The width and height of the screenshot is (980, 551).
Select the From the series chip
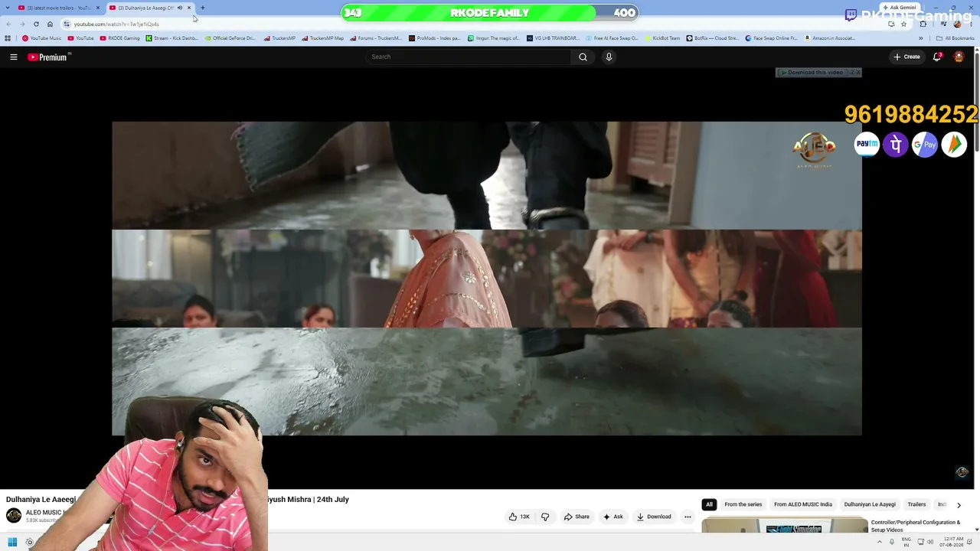743,504
